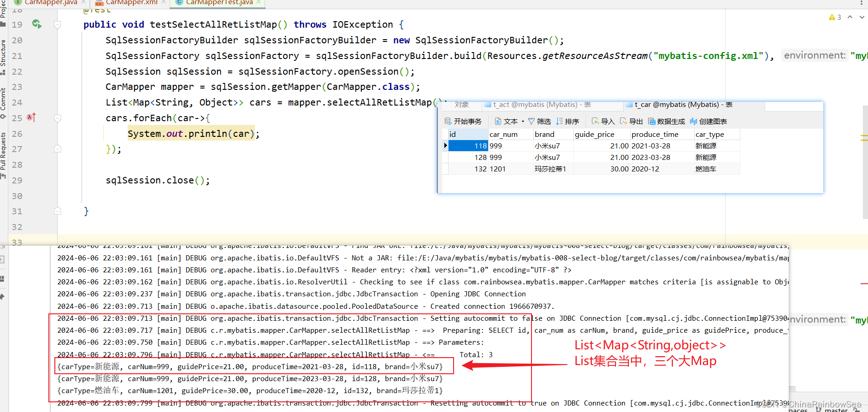Go to the next highlighted problem arrow
This screenshot has width=868, height=412.
click(862, 17)
